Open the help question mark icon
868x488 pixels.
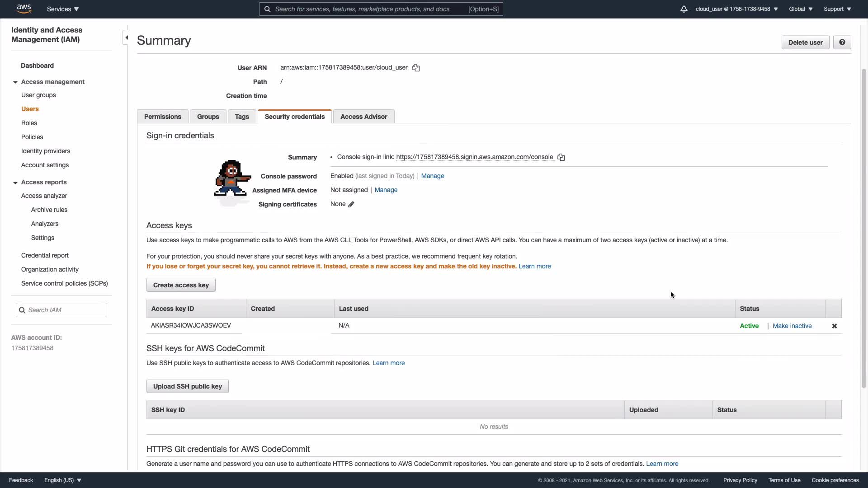point(842,42)
